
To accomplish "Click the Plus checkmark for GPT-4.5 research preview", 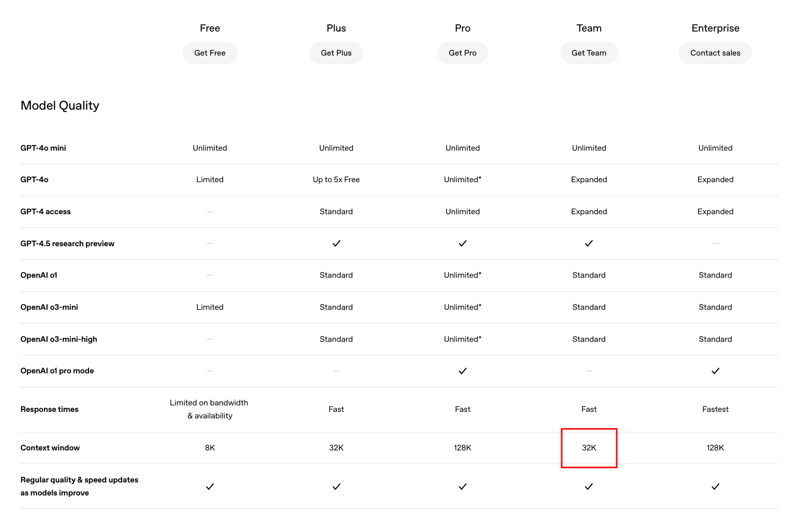I will coord(336,243).
